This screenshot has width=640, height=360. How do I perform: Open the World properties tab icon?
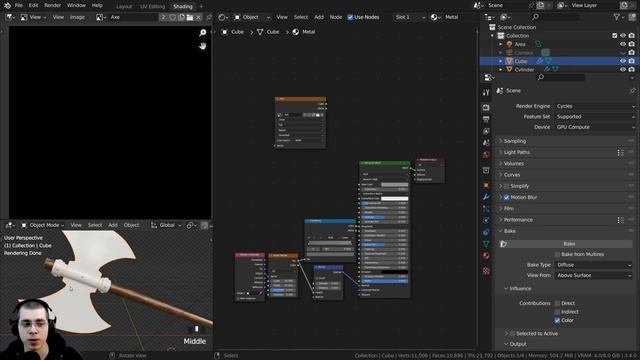click(x=486, y=155)
